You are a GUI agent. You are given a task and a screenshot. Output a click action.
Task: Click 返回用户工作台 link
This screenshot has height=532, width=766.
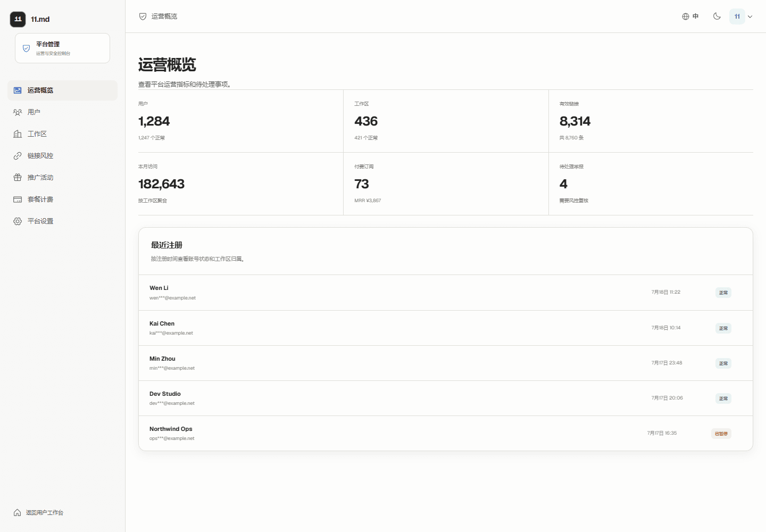pos(45,513)
